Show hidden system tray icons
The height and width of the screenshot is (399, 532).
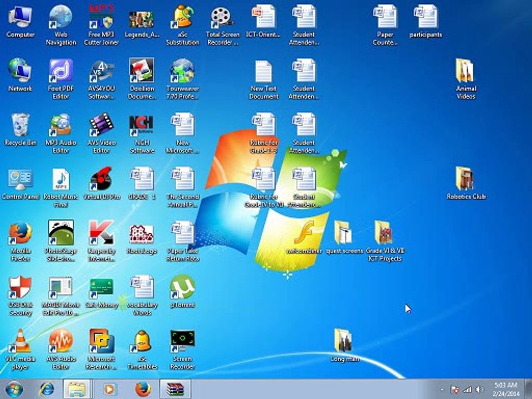click(442, 390)
